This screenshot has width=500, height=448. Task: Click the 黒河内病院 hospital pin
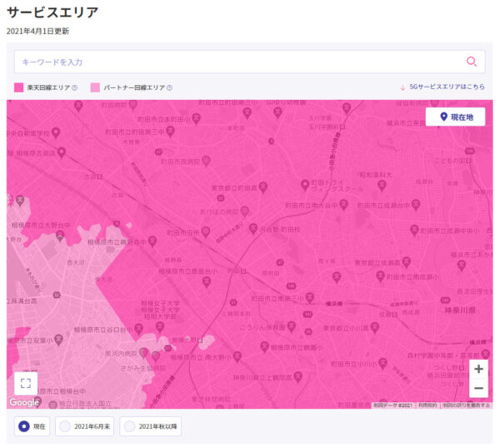(144, 353)
